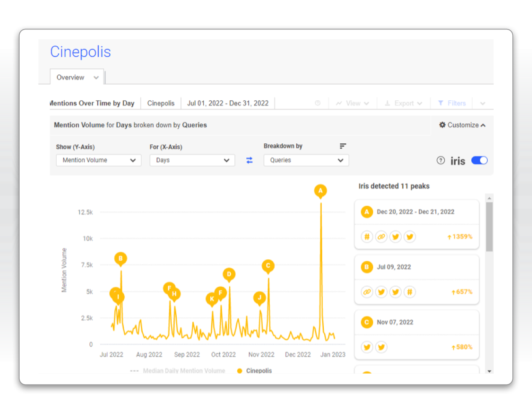This screenshot has width=532, height=417.
Task: Click the funnel icon on Filters
Action: click(x=441, y=103)
